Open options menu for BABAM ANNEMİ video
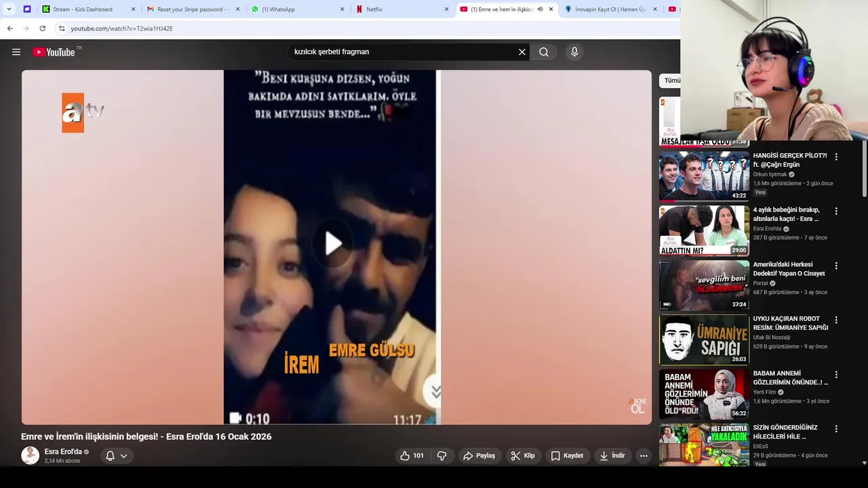 click(836, 374)
